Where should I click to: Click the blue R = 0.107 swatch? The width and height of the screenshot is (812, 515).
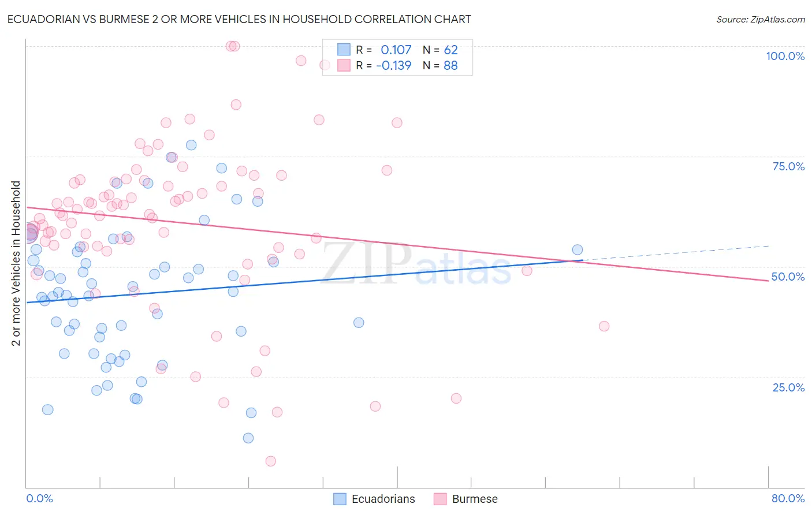tap(344, 50)
